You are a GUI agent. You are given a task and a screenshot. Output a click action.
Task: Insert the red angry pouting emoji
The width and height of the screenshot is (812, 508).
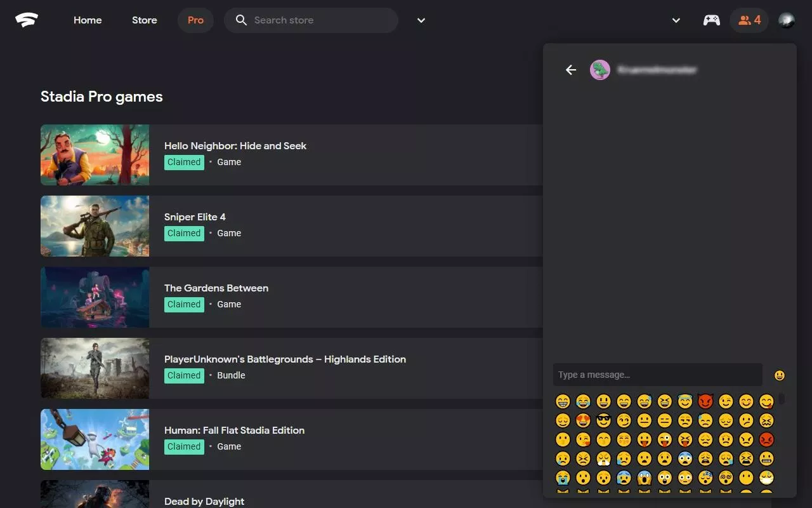[x=766, y=439]
